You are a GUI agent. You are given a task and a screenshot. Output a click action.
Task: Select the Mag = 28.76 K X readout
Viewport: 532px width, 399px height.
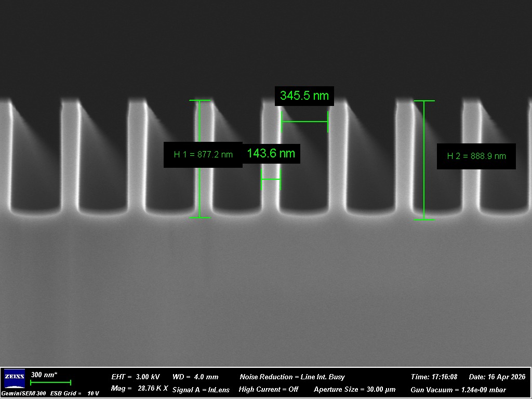139,389
